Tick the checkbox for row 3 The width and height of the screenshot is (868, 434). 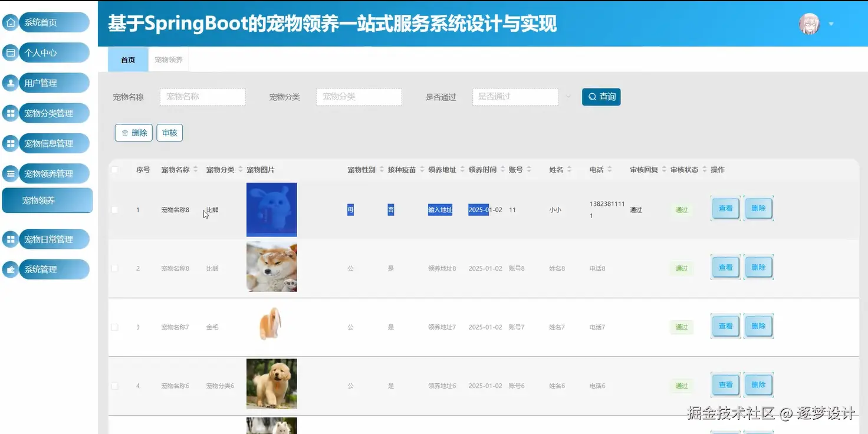pos(114,327)
